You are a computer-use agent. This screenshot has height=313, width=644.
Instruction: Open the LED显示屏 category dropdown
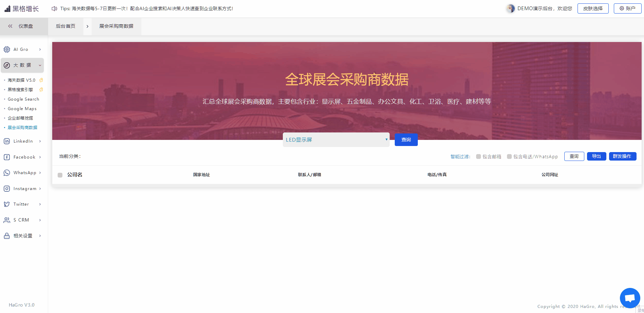(x=336, y=140)
